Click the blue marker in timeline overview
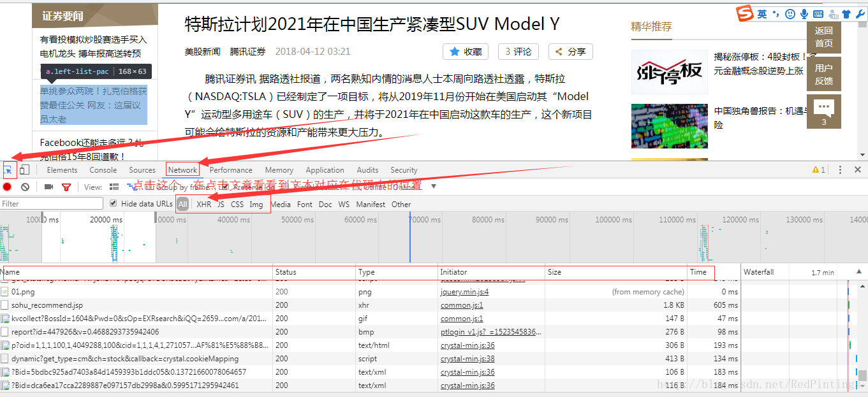This screenshot has width=868, height=397. pyautogui.click(x=410, y=236)
